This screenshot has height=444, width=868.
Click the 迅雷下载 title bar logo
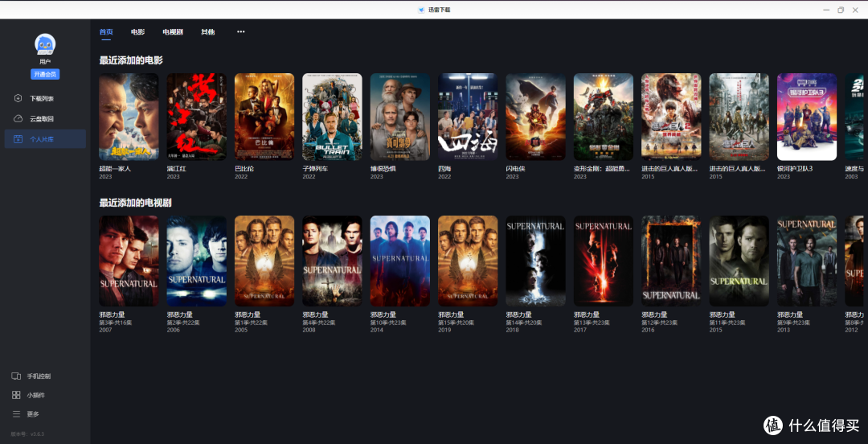[x=422, y=10]
